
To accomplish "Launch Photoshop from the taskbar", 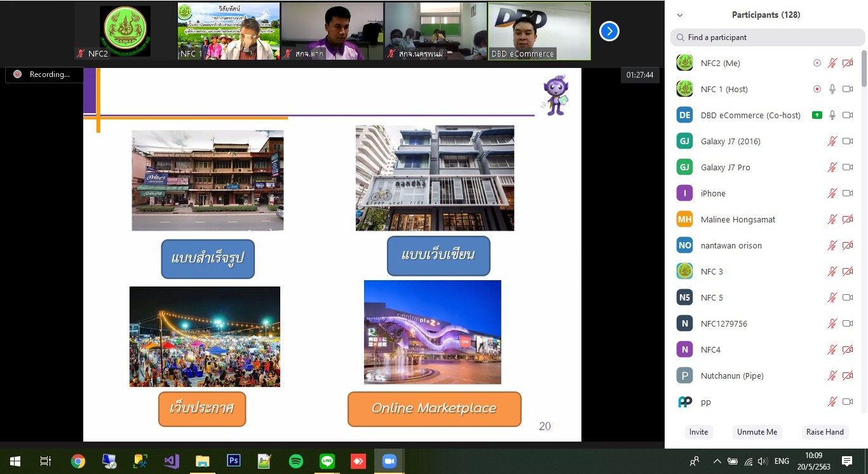I will tap(234, 461).
